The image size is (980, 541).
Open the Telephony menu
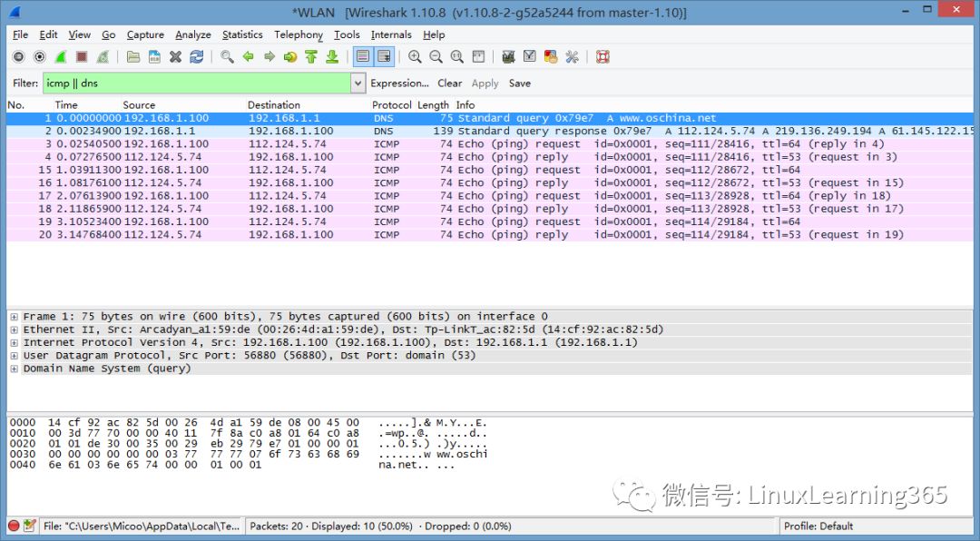point(299,34)
